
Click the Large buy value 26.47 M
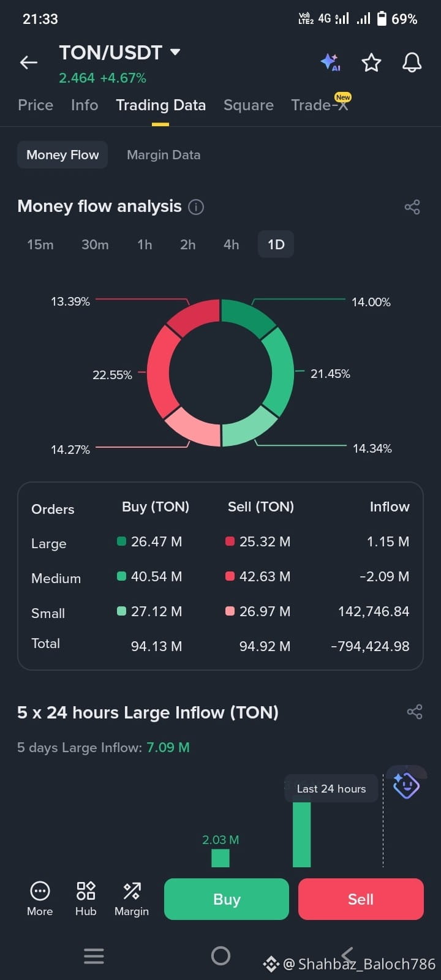point(156,541)
